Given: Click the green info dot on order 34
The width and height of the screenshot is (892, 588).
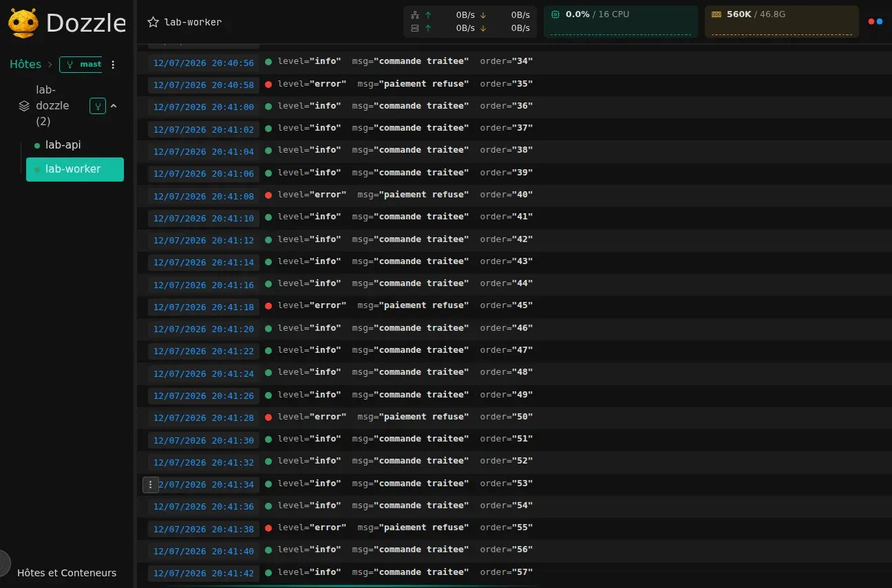Looking at the screenshot, I should [x=268, y=62].
